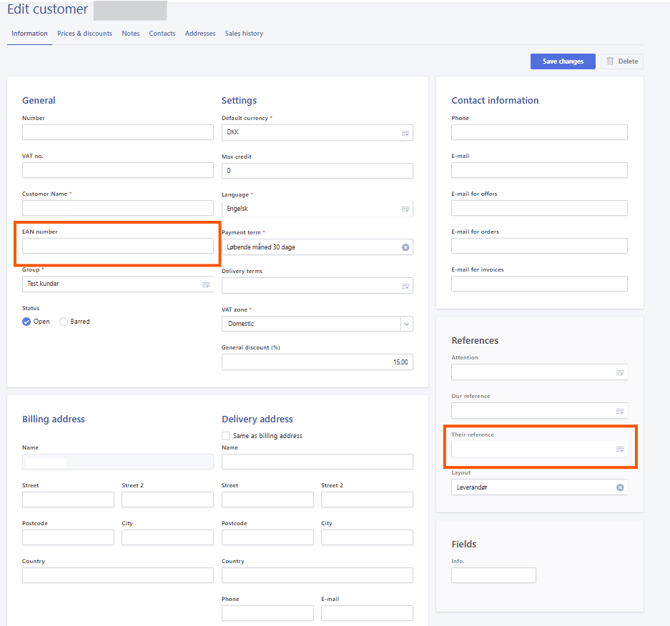Click the Save changes button
Screen dimensions: 670x626
pos(563,61)
